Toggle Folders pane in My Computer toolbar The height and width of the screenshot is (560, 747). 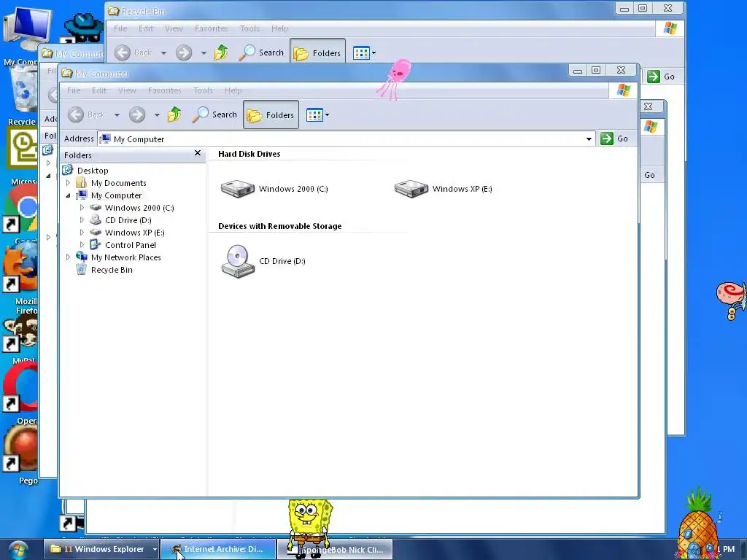pyautogui.click(x=271, y=114)
